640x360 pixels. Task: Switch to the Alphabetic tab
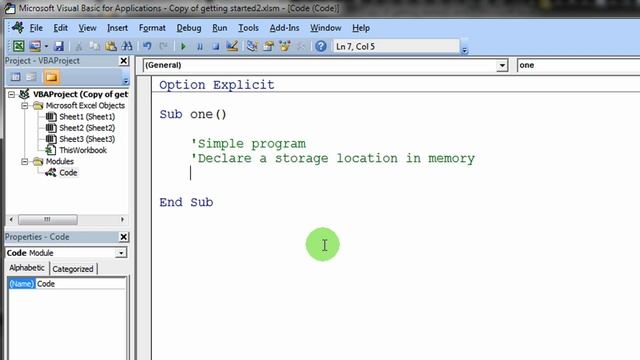(x=27, y=268)
